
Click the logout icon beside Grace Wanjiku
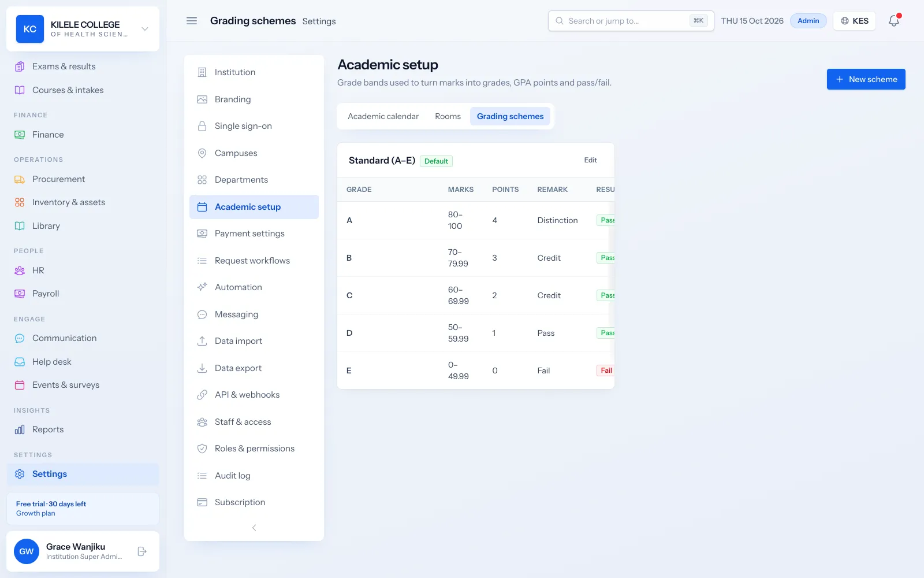pos(142,551)
